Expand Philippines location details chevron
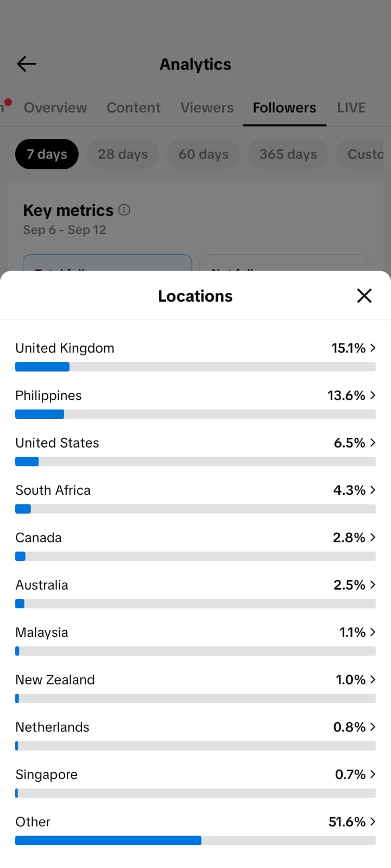391x868 pixels. click(373, 395)
